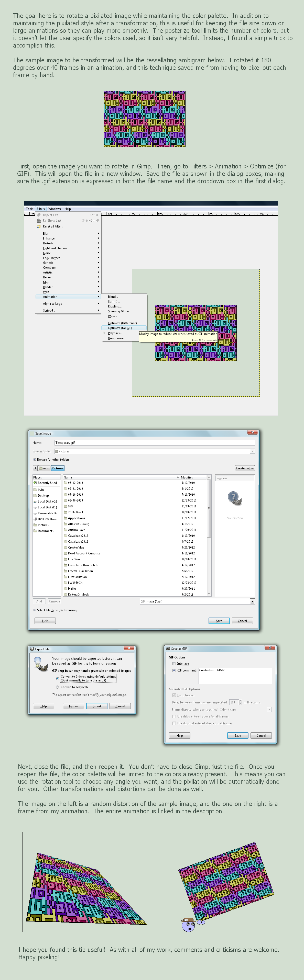Click the Playback triangle icon in Animation submenu
Image resolution: width=304 pixels, height=980 pixels.
(104, 333)
